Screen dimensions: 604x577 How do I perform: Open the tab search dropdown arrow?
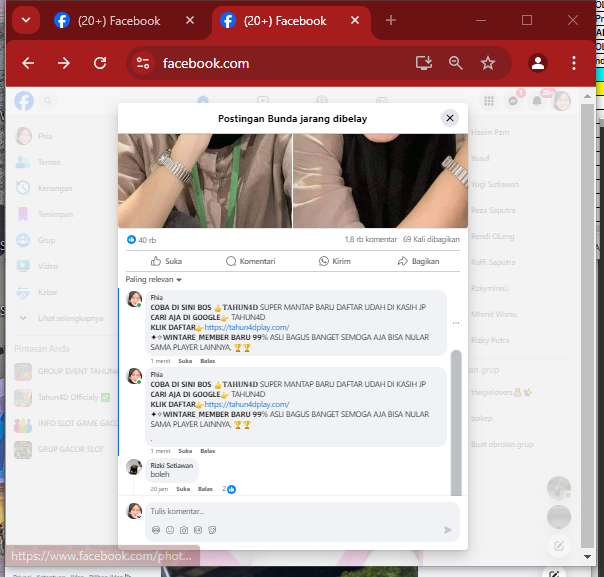[26, 20]
